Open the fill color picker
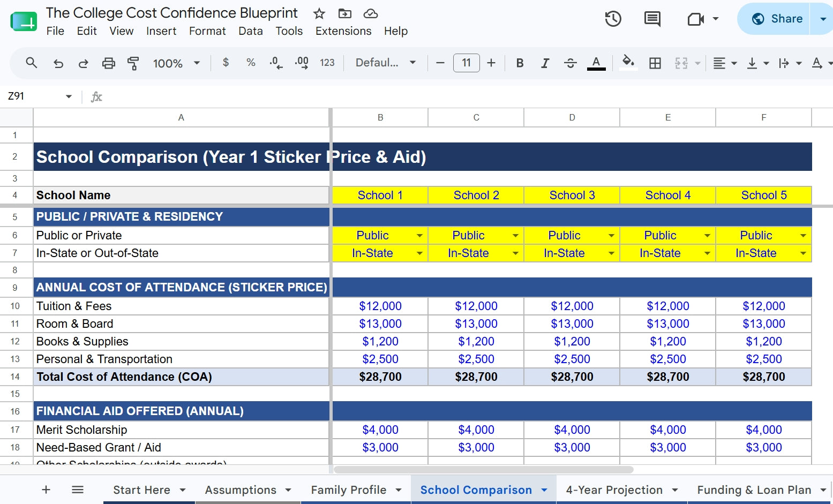 pyautogui.click(x=628, y=63)
